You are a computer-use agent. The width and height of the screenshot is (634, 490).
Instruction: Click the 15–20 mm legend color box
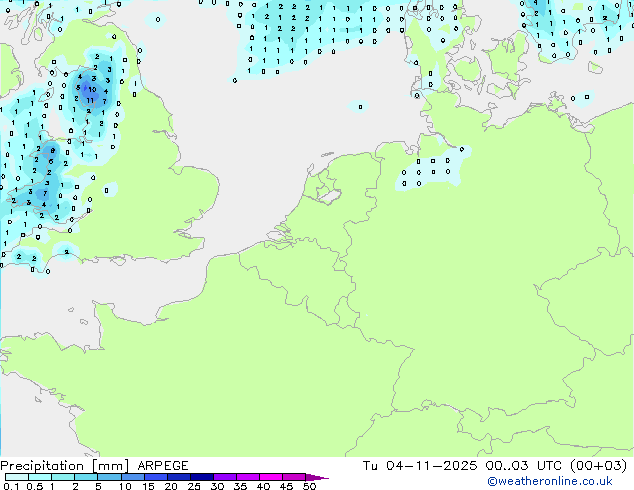pyautogui.click(x=155, y=477)
